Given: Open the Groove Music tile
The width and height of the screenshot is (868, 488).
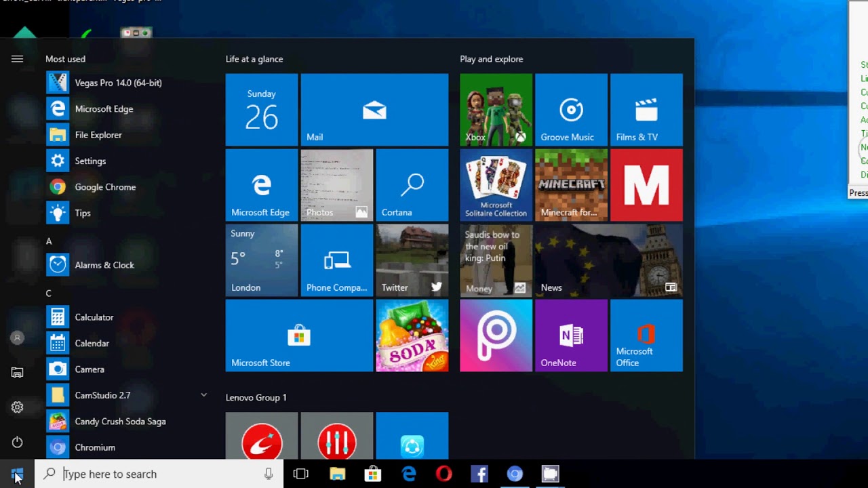Looking at the screenshot, I should point(572,110).
